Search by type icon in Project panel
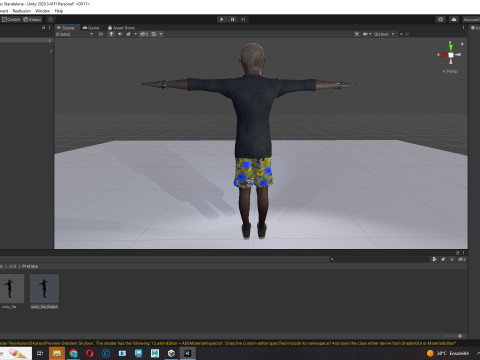Image resolution: width=480 pixels, height=360 pixels. click(434, 259)
